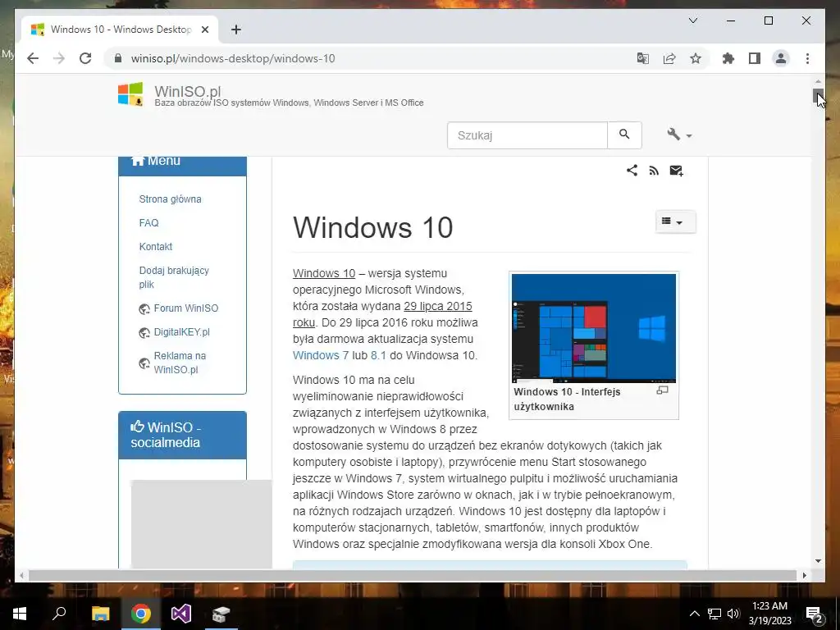Open Chrome three-dot menu
840x630 pixels.
click(x=807, y=58)
